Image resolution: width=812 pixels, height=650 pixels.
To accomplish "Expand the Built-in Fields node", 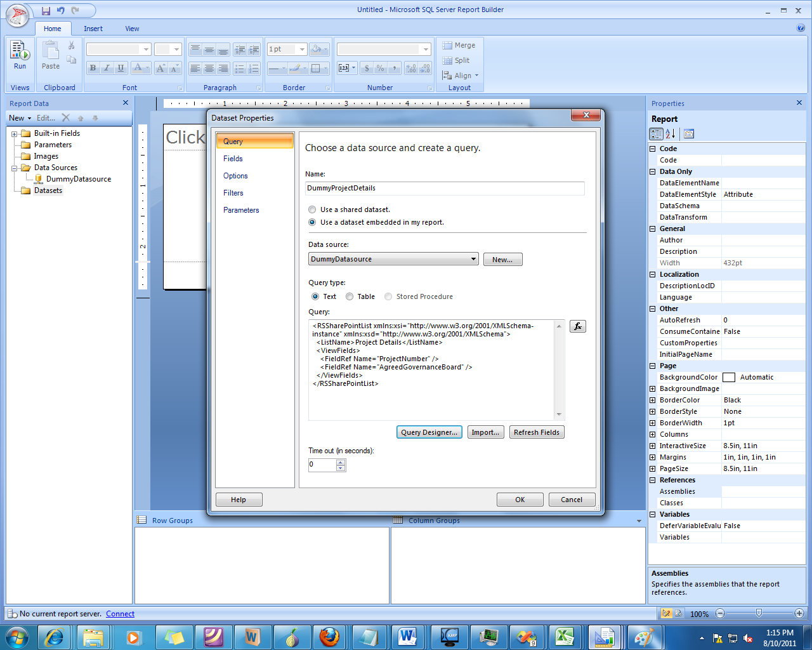I will point(15,134).
